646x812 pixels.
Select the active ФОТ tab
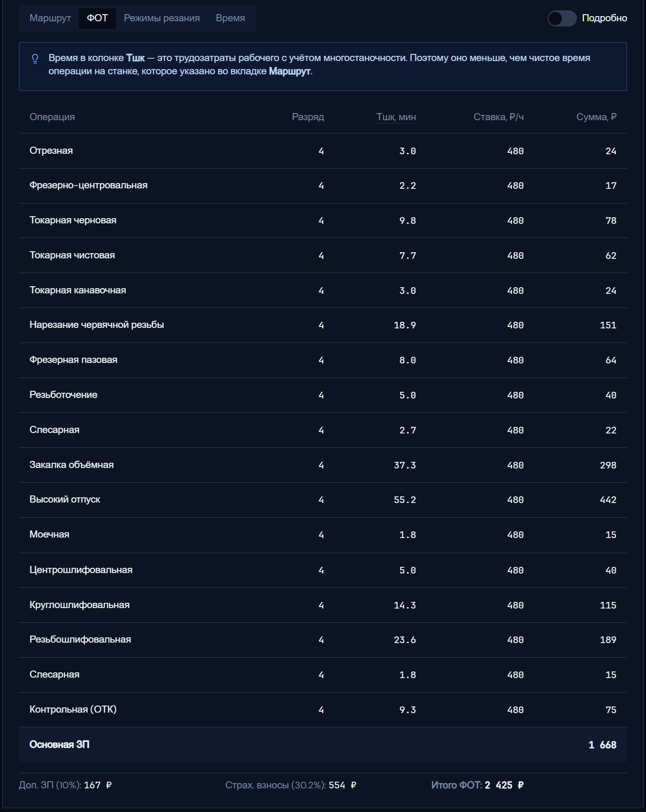click(97, 18)
